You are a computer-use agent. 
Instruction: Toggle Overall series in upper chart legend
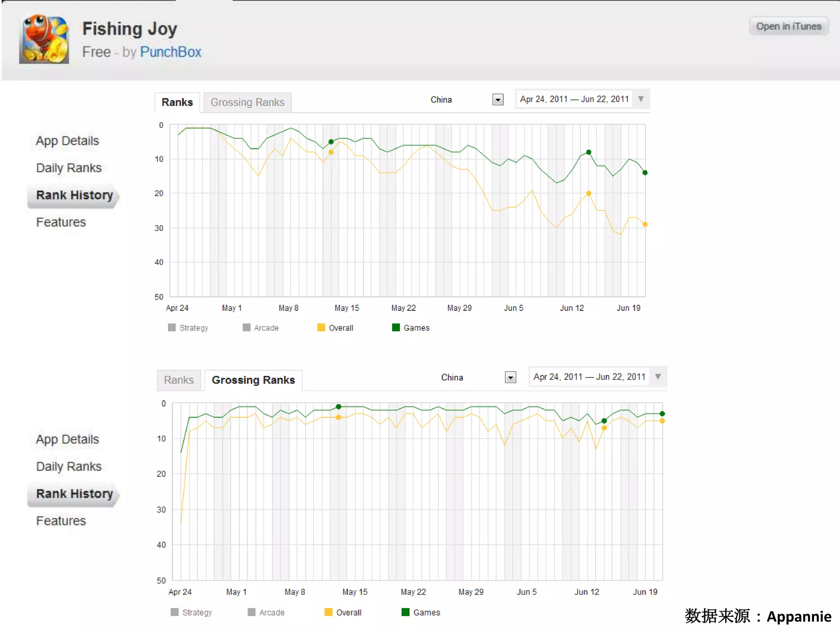(x=336, y=328)
